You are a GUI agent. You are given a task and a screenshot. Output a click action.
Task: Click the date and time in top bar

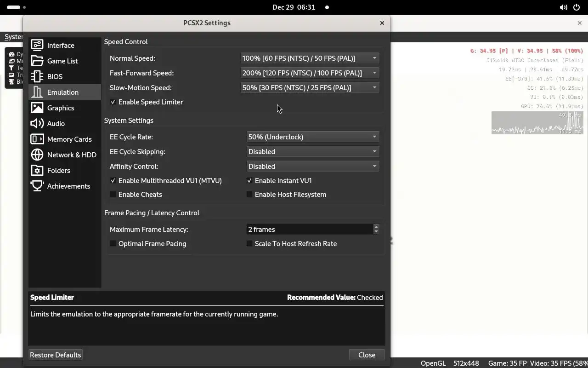294,7
